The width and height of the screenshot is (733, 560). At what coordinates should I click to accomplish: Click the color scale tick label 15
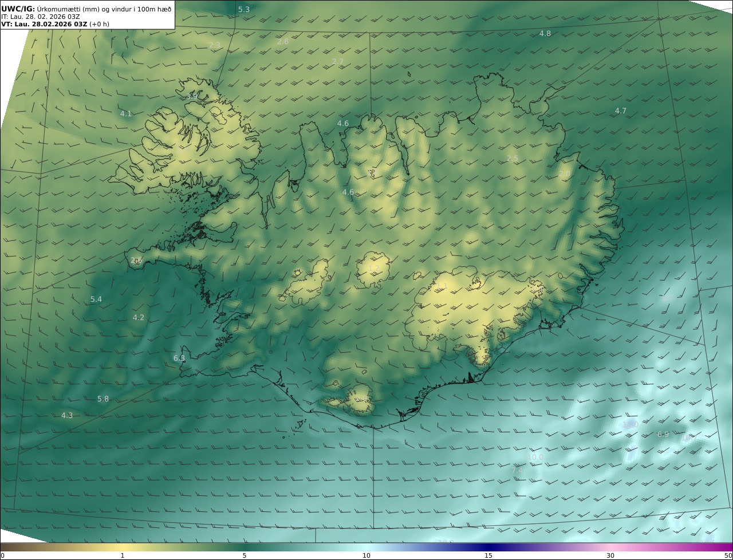click(488, 555)
